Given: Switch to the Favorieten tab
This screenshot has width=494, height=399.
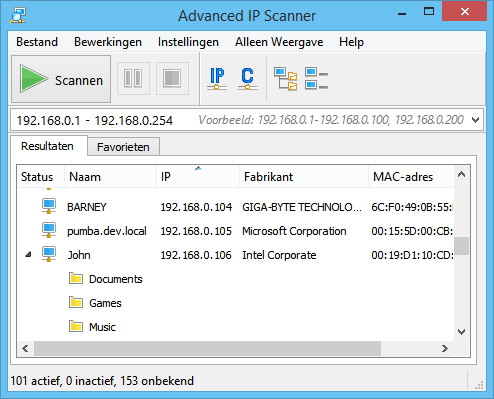Looking at the screenshot, I should pyautogui.click(x=123, y=147).
